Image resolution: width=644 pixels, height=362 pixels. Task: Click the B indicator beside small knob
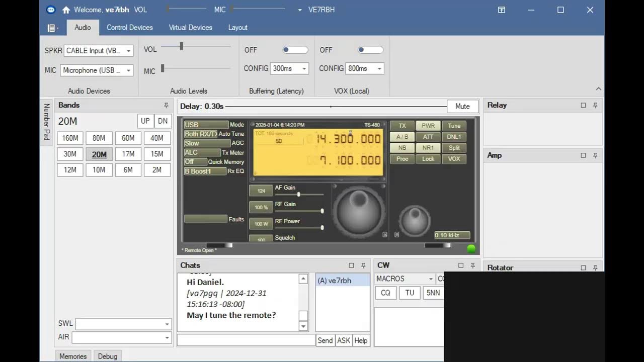click(x=396, y=234)
